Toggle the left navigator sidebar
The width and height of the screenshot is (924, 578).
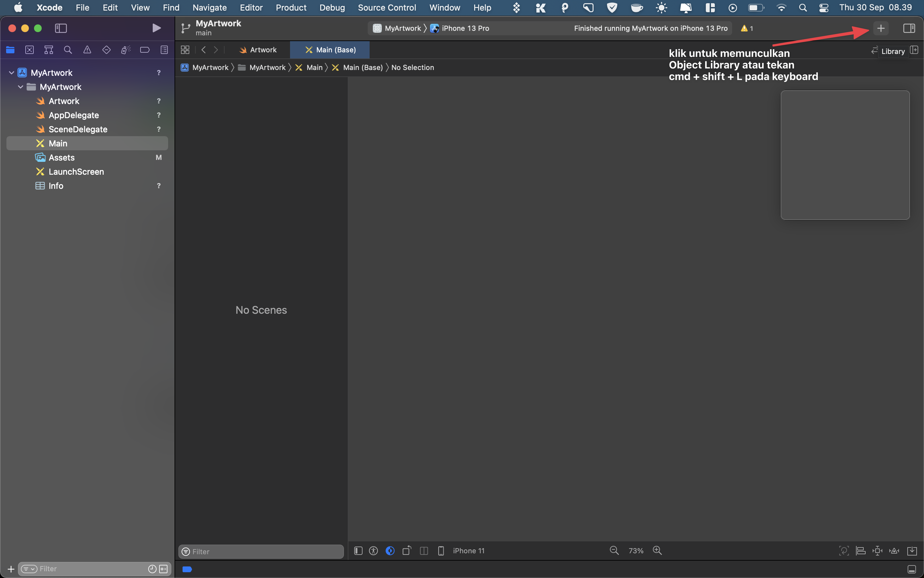(61, 28)
